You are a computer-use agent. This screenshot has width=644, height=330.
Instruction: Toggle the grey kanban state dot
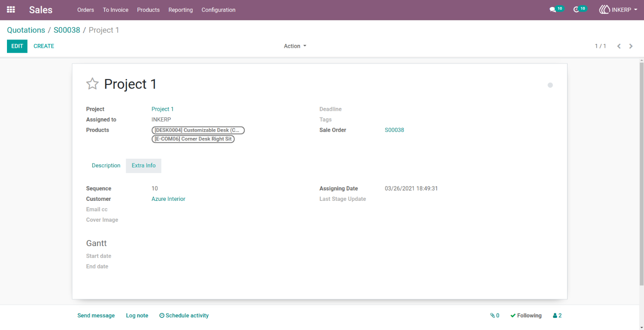pyautogui.click(x=550, y=85)
